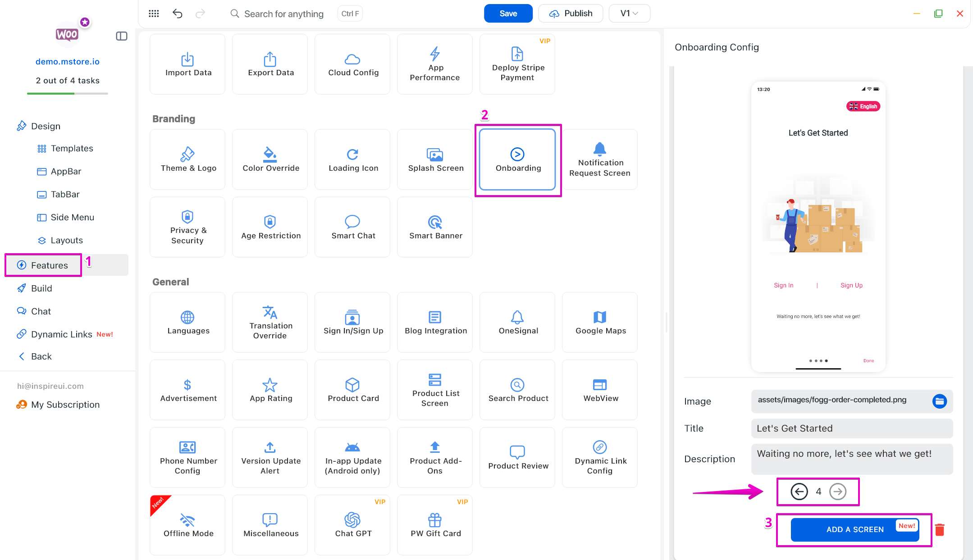
Task: Go to previous onboarding screen arrow
Action: [x=799, y=492]
